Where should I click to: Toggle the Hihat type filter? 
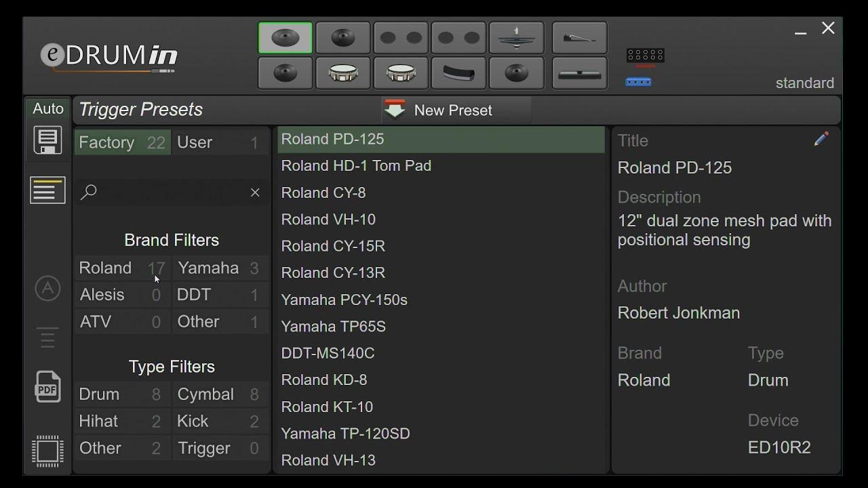click(122, 421)
